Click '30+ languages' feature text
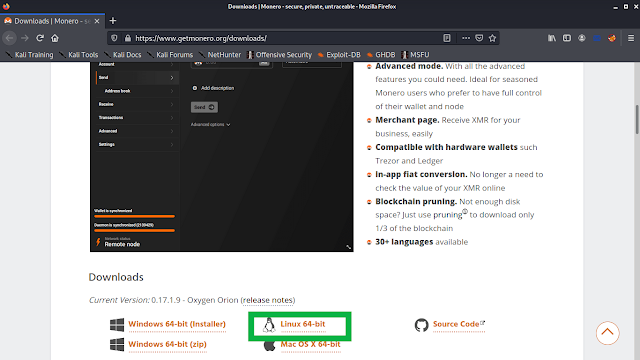This screenshot has height=360, width=640. pos(404,242)
